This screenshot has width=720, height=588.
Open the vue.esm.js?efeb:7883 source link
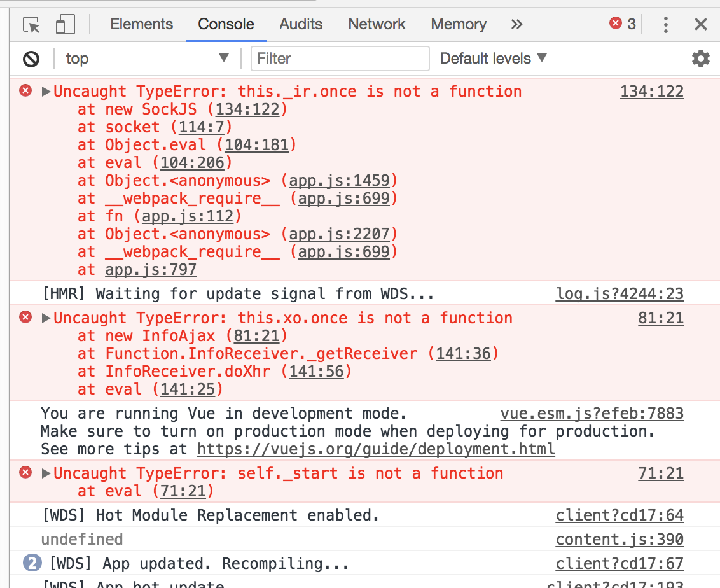[592, 414]
